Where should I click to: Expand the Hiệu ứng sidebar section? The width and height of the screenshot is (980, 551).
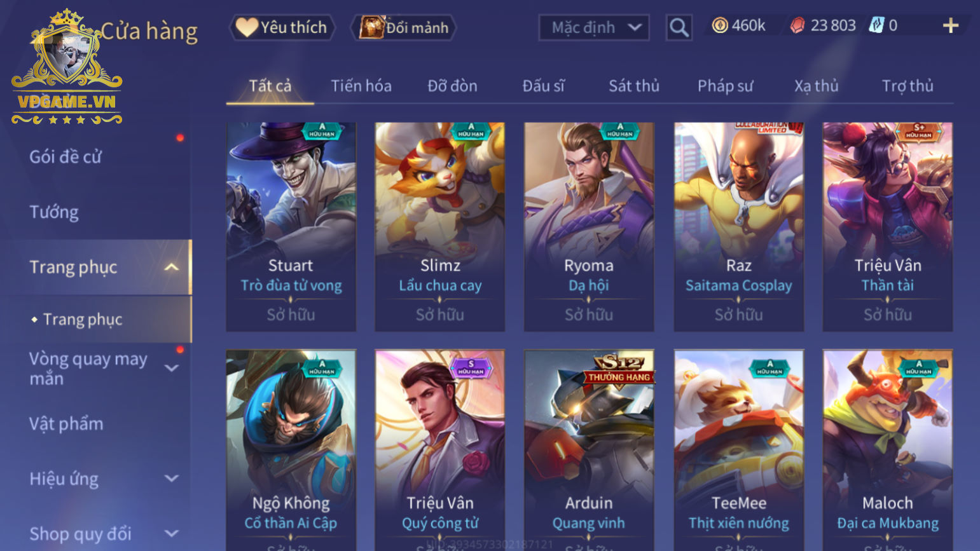click(x=171, y=479)
